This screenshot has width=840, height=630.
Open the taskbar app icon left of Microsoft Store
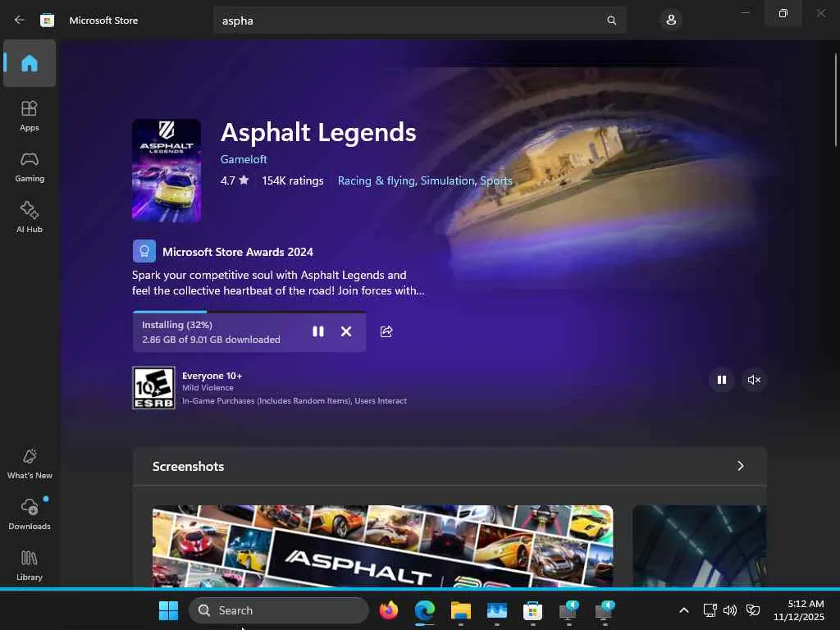pyautogui.click(x=496, y=610)
